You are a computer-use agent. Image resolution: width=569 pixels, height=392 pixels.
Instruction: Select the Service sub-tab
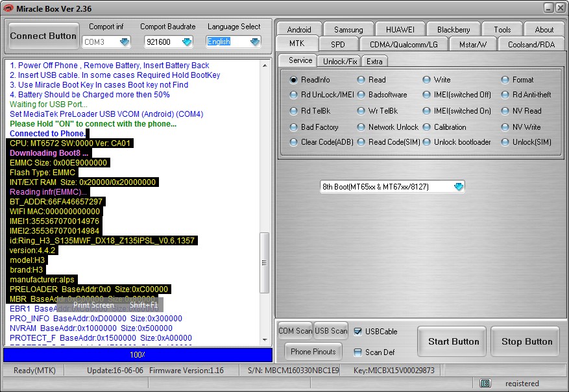(298, 60)
